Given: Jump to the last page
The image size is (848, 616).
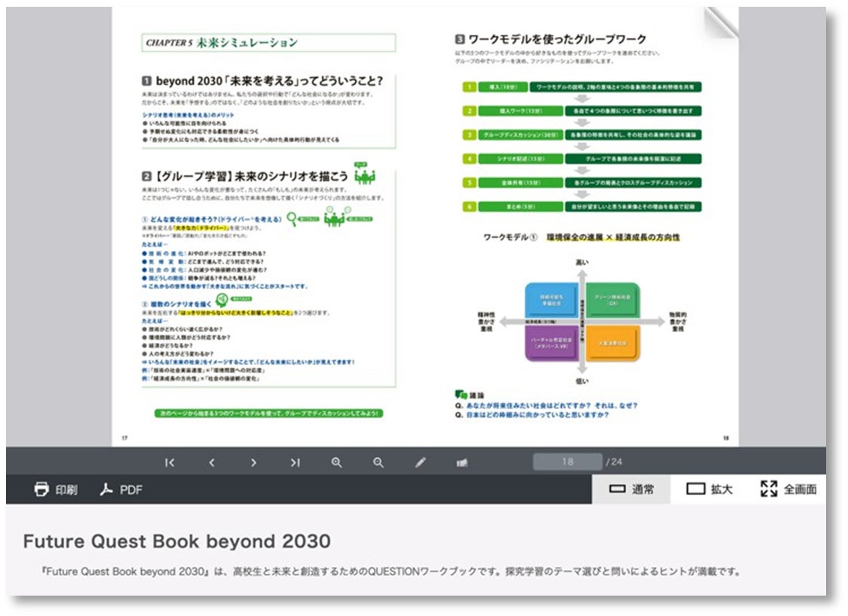Looking at the screenshot, I should 294,463.
